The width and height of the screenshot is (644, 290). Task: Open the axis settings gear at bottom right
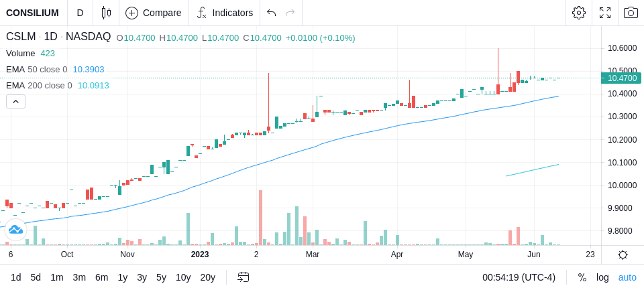tap(623, 255)
